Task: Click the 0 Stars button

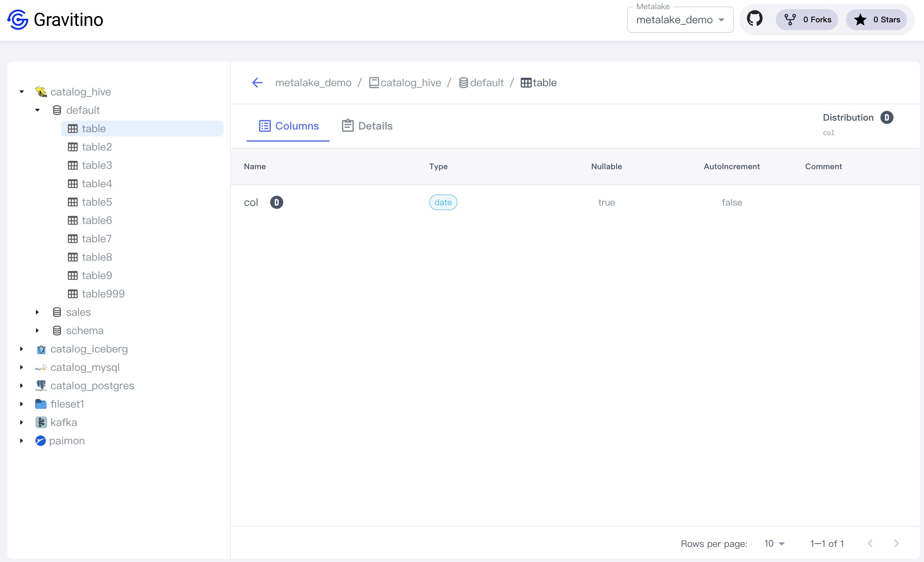Action: coord(876,20)
